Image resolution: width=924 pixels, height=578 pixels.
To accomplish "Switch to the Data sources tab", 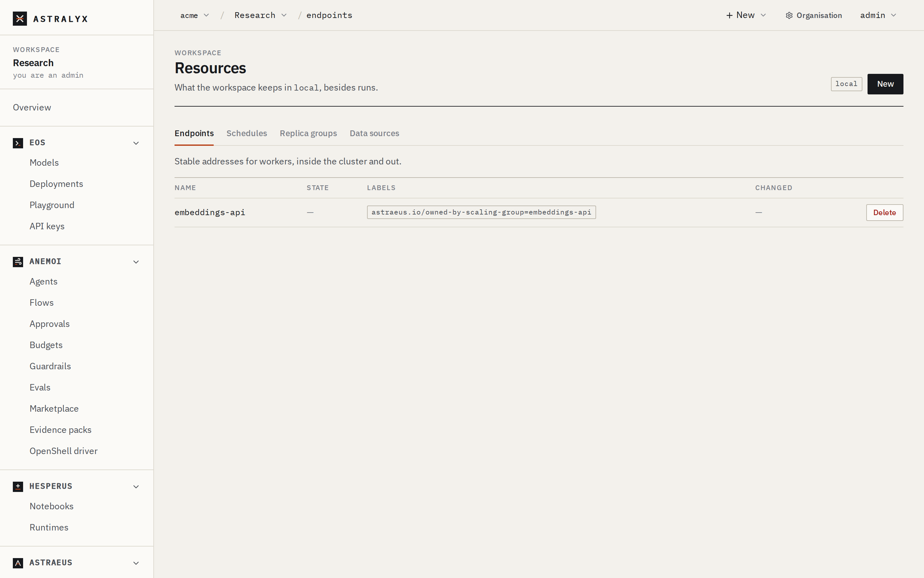I will [374, 133].
